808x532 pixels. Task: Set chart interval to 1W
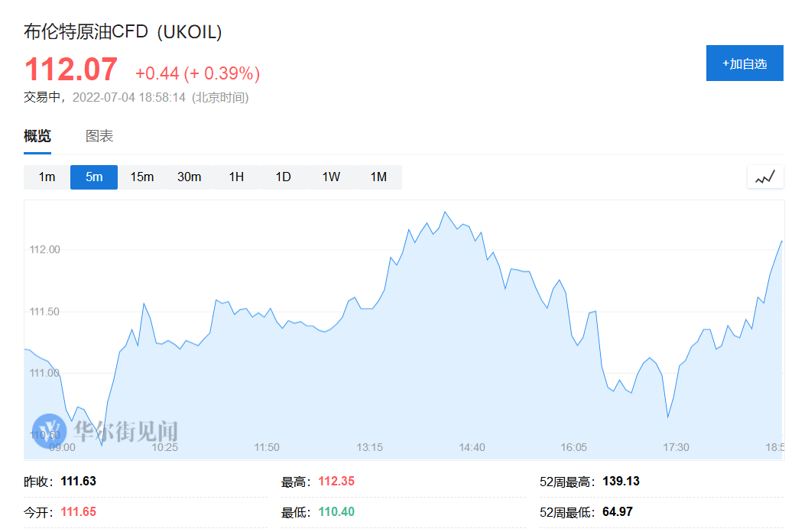331,177
